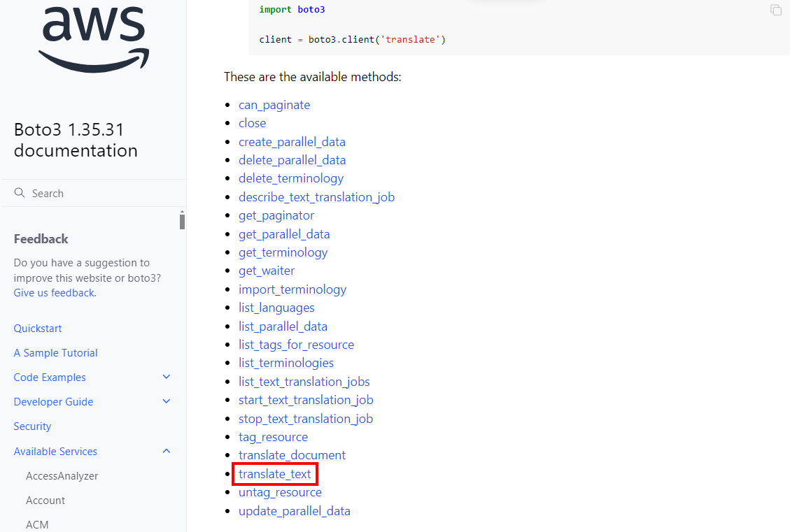Open the list_languages method page
The width and height of the screenshot is (790, 532).
pos(276,307)
